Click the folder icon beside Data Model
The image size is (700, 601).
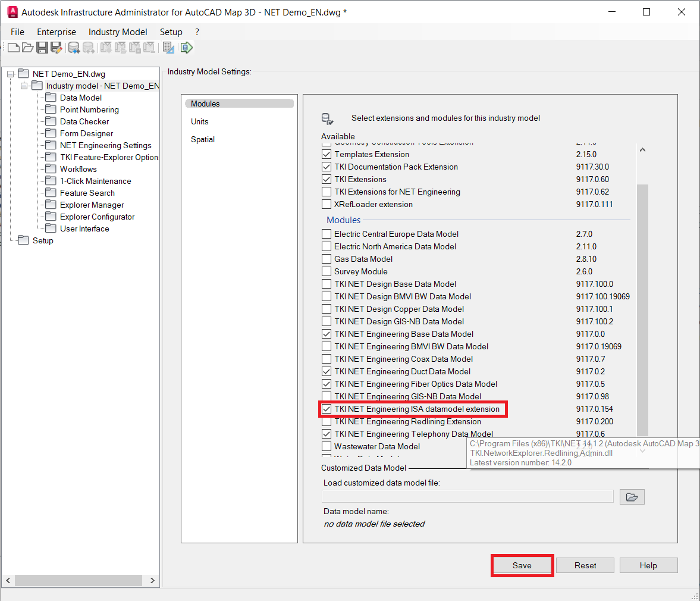tap(51, 98)
